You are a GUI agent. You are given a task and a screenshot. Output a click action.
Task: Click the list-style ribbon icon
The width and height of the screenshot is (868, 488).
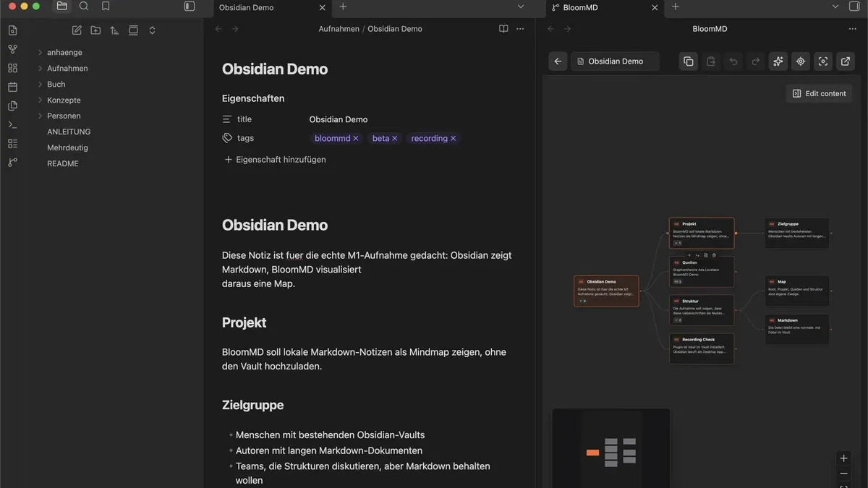point(12,143)
